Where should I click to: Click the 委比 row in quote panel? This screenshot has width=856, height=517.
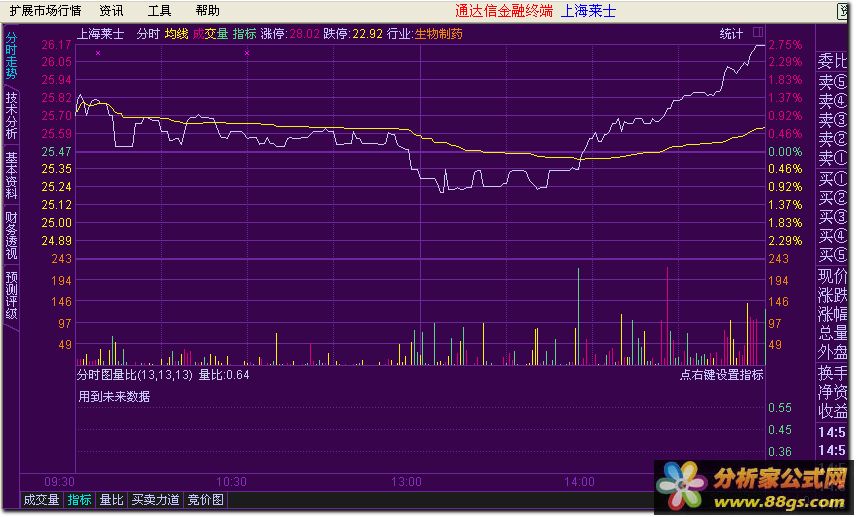(x=833, y=61)
